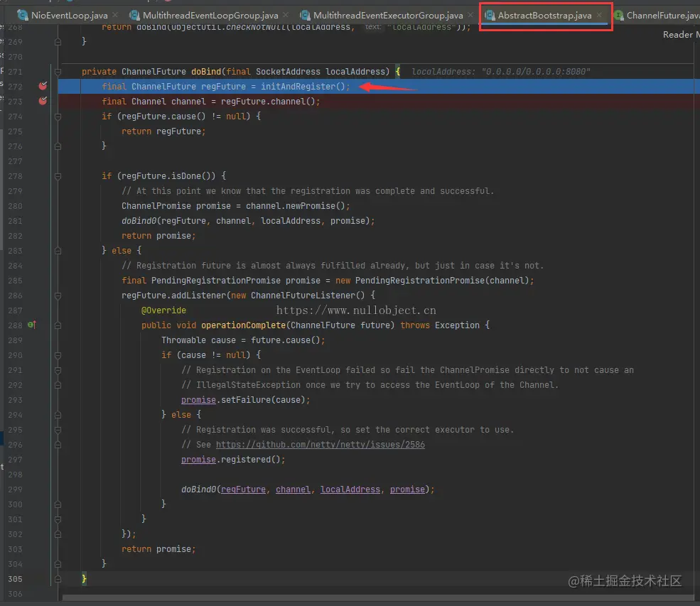Click the red error stripe marker beside line 272
700x606 pixels.
click(x=43, y=86)
